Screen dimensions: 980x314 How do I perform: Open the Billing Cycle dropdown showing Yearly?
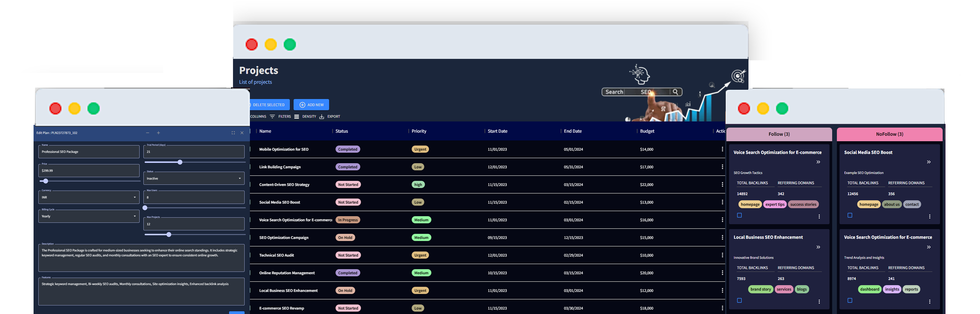pos(89,216)
